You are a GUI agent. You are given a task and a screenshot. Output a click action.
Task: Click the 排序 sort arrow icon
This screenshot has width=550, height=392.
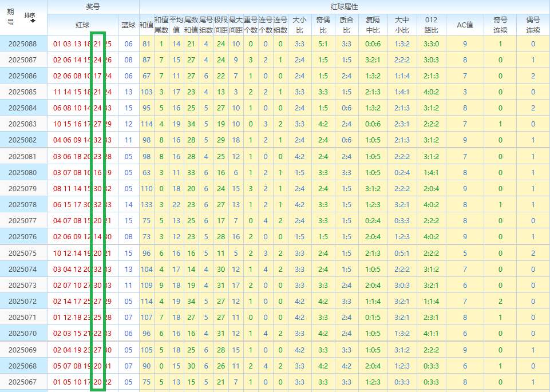(x=33, y=21)
